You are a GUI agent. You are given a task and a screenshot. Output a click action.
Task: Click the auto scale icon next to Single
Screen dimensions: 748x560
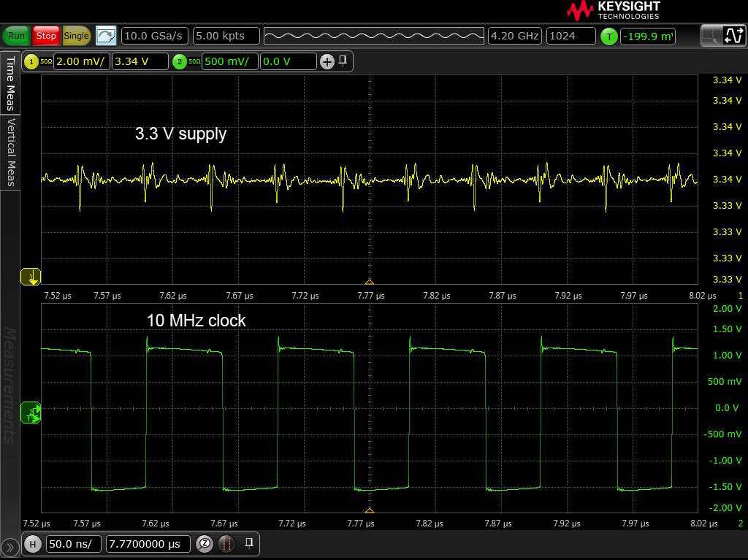[106, 36]
